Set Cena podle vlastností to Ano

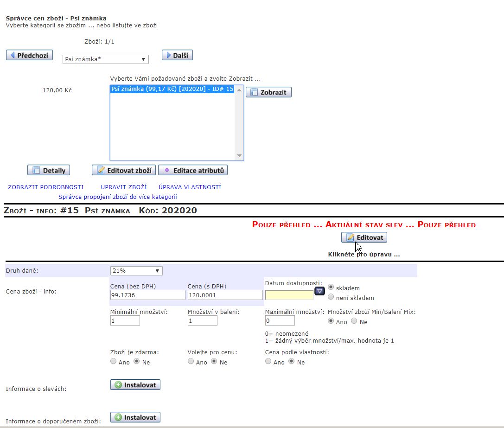(x=268, y=362)
